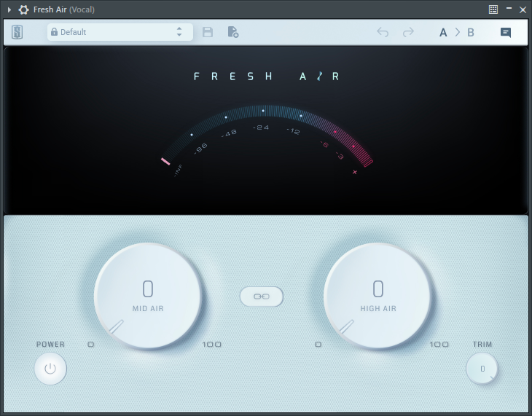
Task: Click the 100 label beside Mid Air knob
Action: pos(212,345)
